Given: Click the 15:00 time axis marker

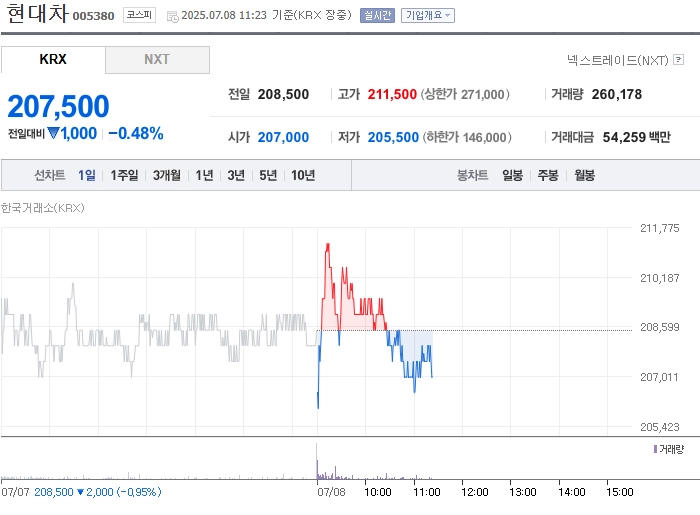Looking at the screenshot, I should [620, 492].
